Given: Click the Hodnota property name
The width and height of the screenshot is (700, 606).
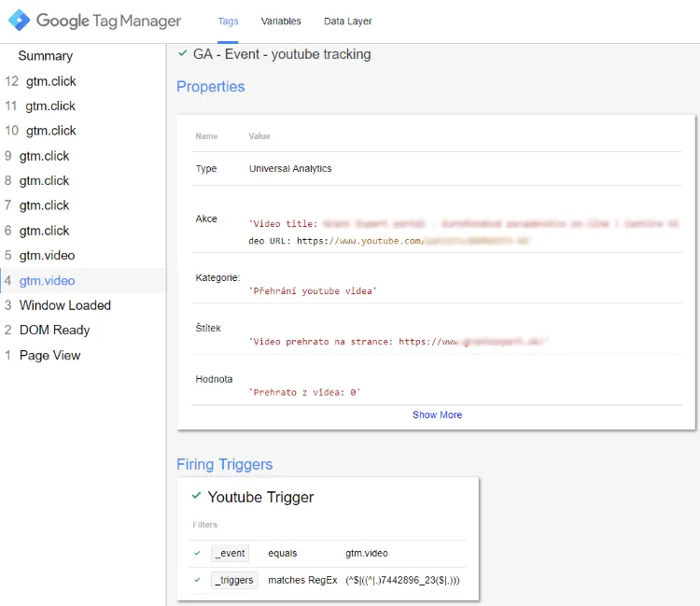Looking at the screenshot, I should [214, 379].
